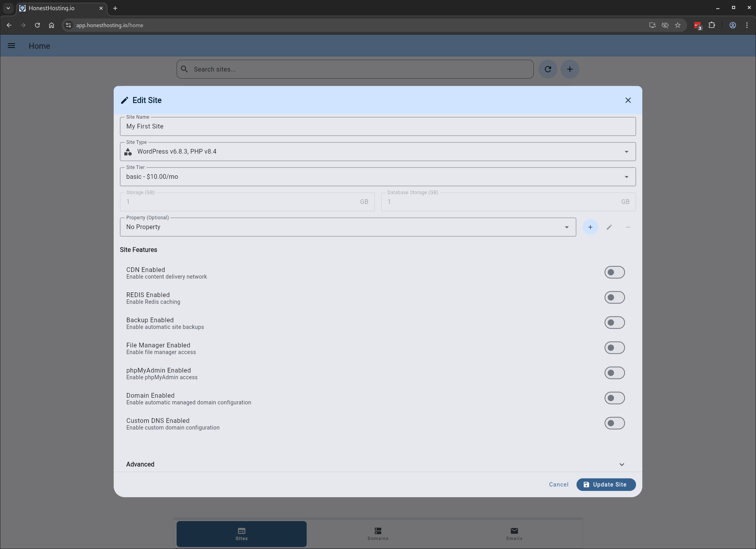Open the Site Type dropdown
Screen dimensions: 756x549
378,152
